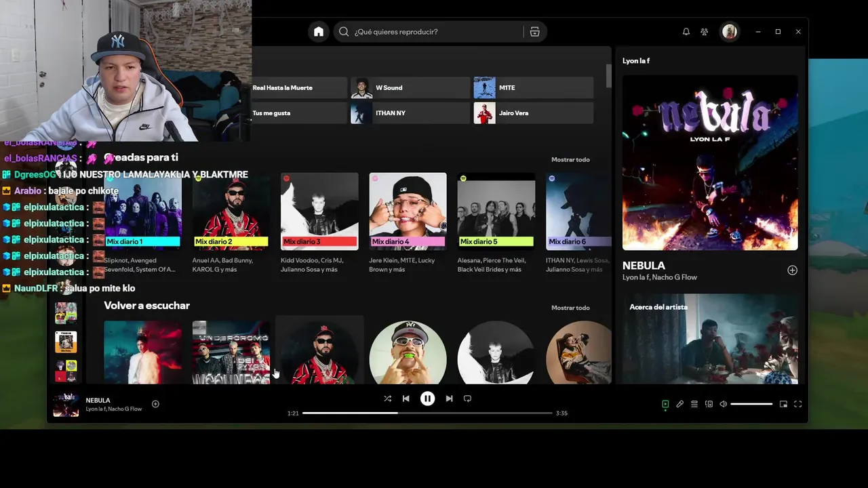Toggle shuffle playback
868x488 pixels.
[x=387, y=399]
